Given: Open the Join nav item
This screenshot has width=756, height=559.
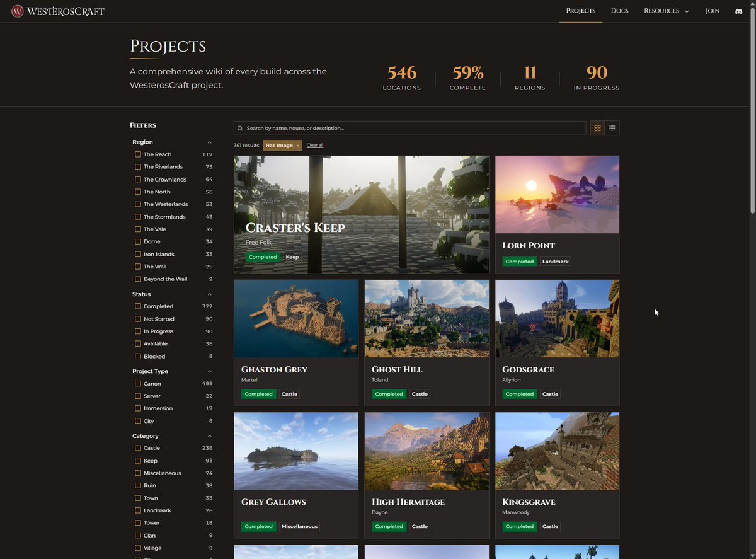Looking at the screenshot, I should pyautogui.click(x=713, y=11).
